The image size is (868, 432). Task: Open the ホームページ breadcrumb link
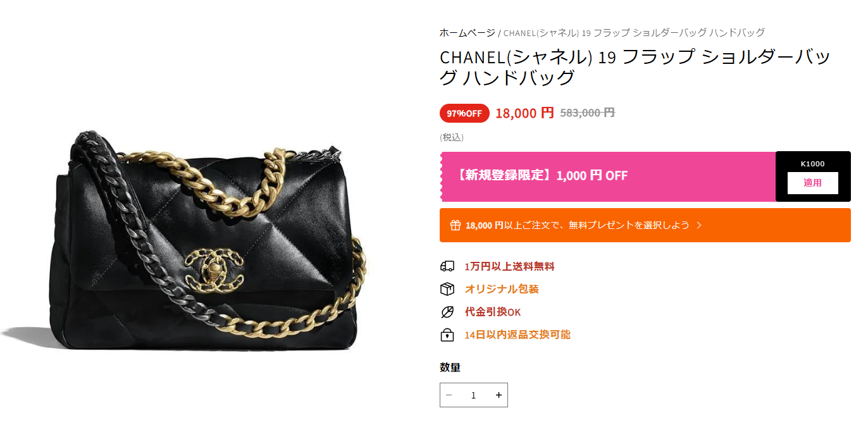coord(468,32)
